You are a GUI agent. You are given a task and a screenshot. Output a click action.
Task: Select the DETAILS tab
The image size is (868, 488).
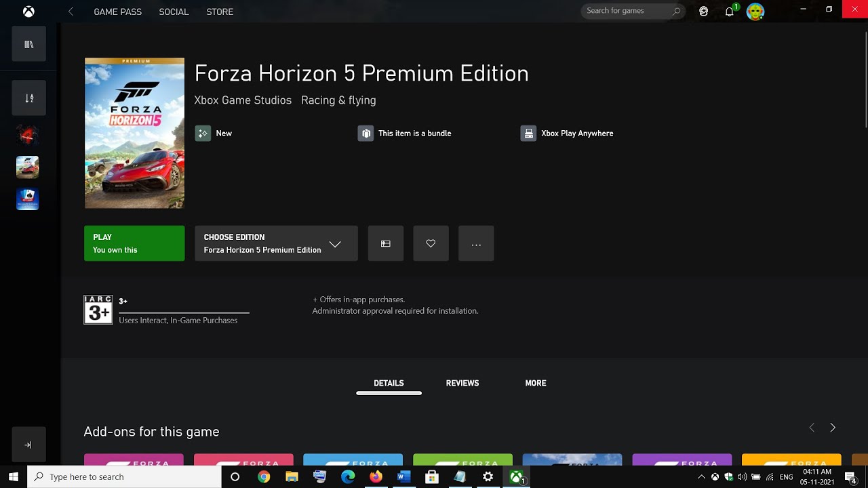pos(389,384)
